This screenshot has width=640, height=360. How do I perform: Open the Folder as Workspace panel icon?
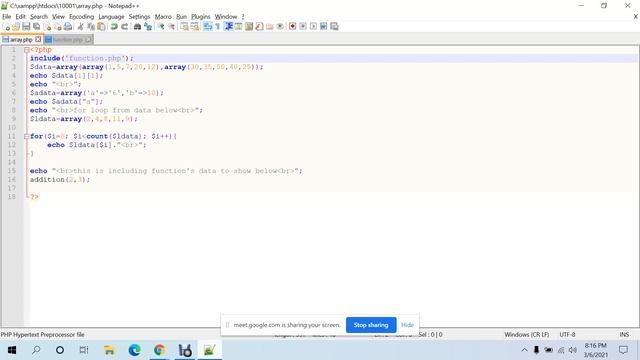pyautogui.click(x=270, y=27)
